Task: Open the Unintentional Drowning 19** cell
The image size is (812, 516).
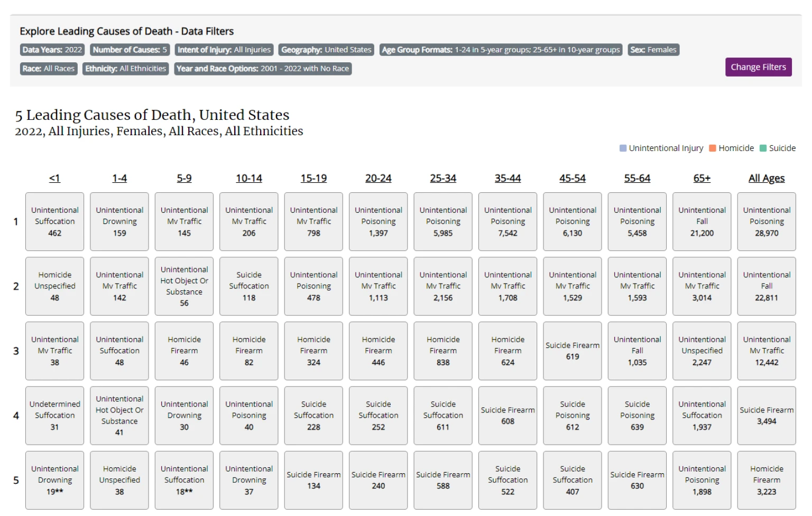Action: [54, 480]
